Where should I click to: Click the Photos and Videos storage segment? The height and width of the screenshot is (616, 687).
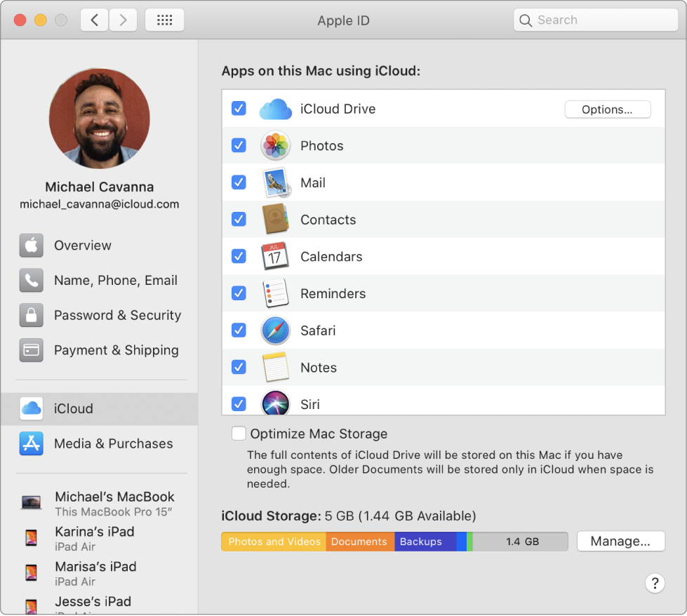(x=274, y=542)
